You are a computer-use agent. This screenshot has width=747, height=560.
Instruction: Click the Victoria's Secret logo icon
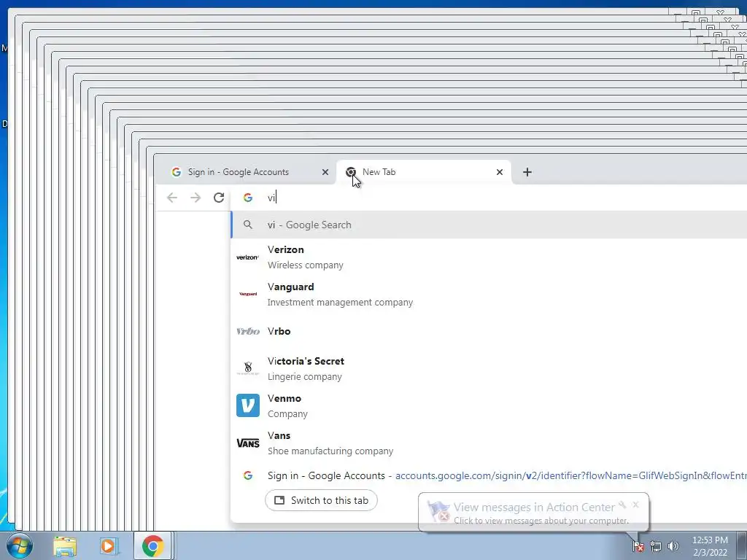248,368
